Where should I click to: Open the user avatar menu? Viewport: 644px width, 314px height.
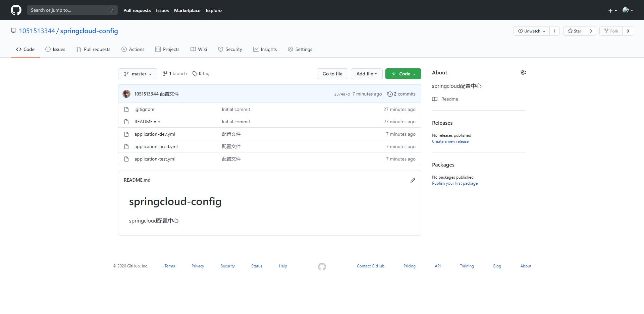(x=628, y=10)
